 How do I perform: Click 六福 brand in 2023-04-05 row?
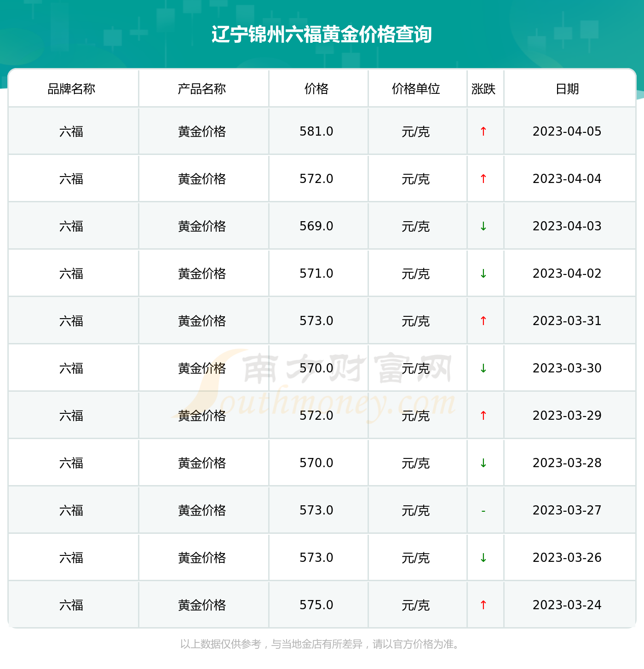tap(71, 132)
